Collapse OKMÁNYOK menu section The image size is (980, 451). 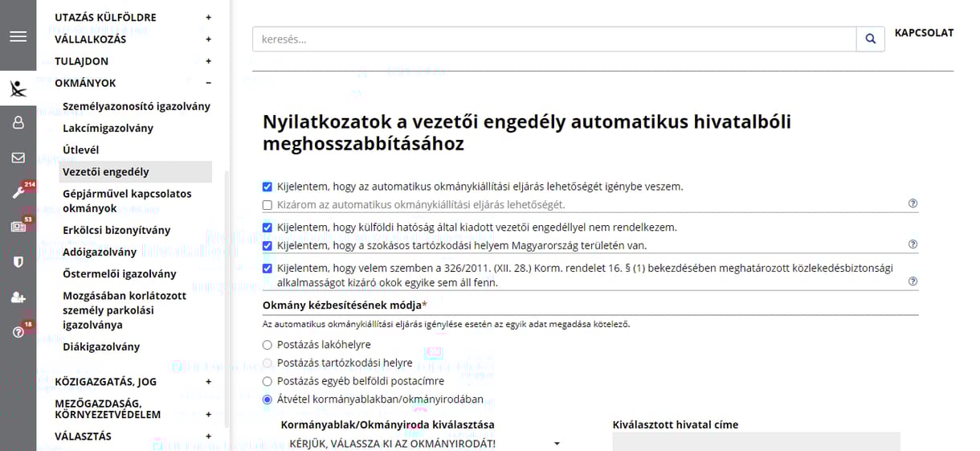coord(208,83)
